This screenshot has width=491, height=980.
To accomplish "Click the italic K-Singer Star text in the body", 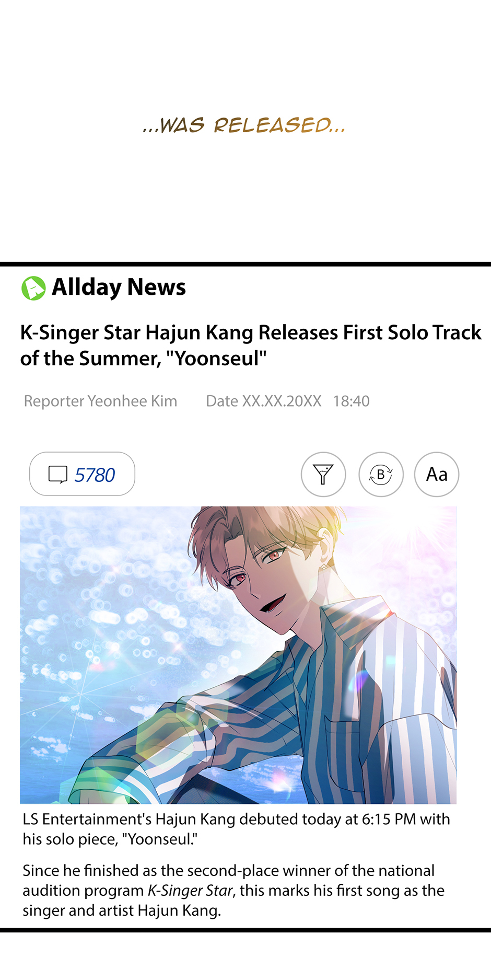I will point(190,890).
